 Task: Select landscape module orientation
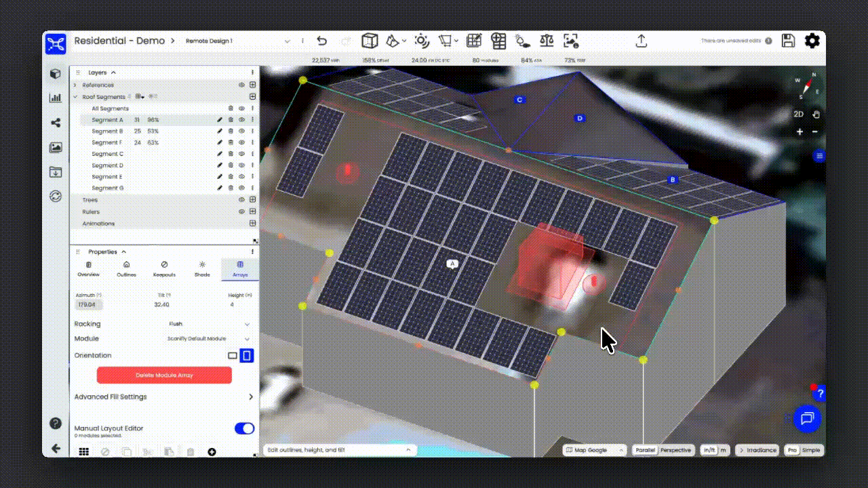tap(233, 356)
